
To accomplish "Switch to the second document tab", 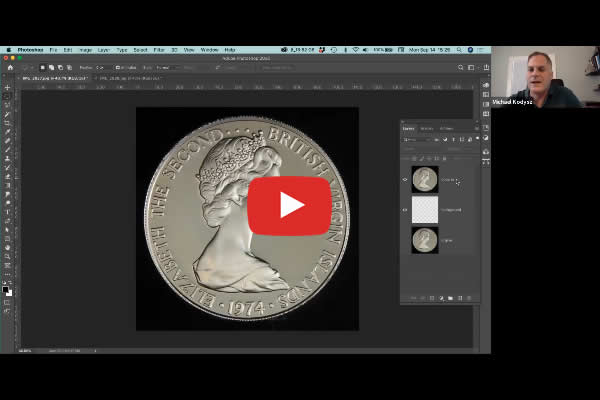I will [x=131, y=78].
